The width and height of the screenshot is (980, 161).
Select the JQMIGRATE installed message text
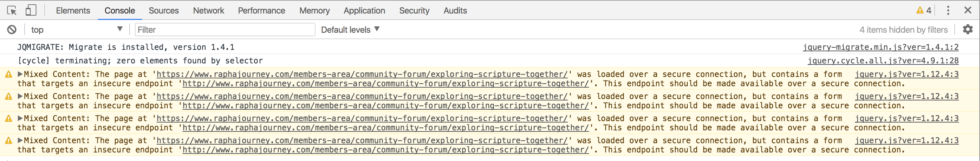coord(126,47)
